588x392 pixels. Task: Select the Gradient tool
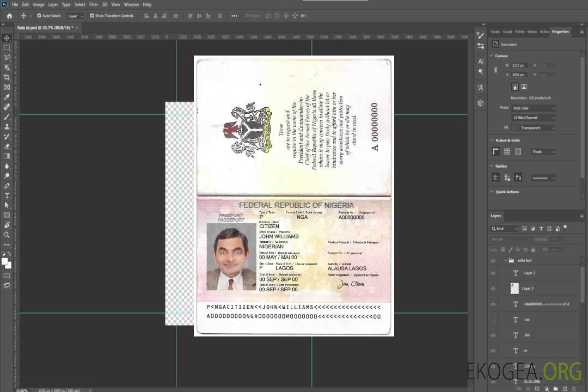7,156
